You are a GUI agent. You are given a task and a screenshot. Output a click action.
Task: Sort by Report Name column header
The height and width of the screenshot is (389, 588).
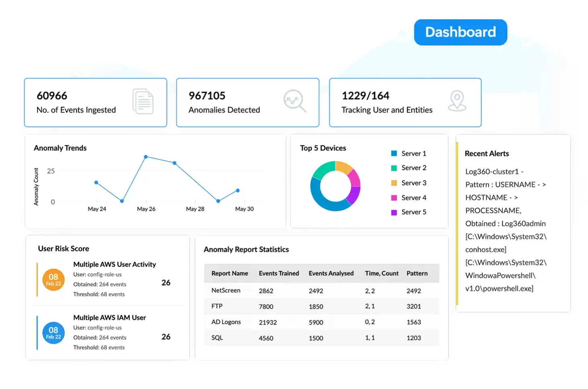[x=230, y=273]
